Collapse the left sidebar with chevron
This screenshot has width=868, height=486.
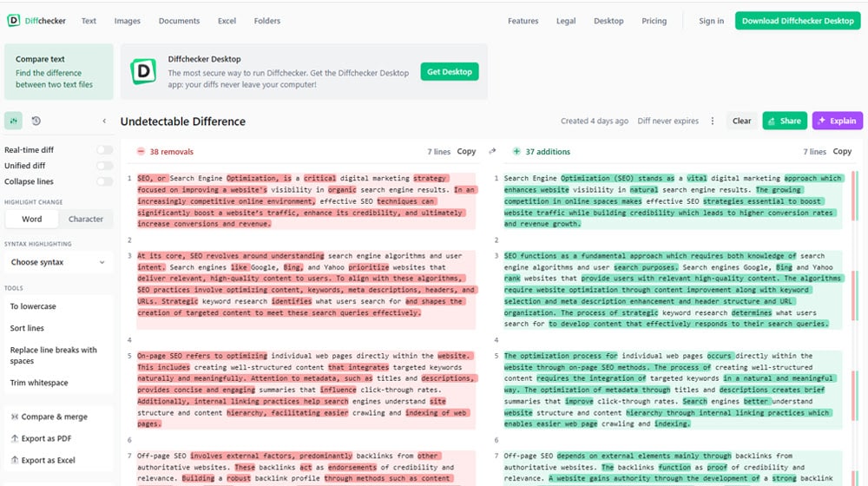[104, 121]
